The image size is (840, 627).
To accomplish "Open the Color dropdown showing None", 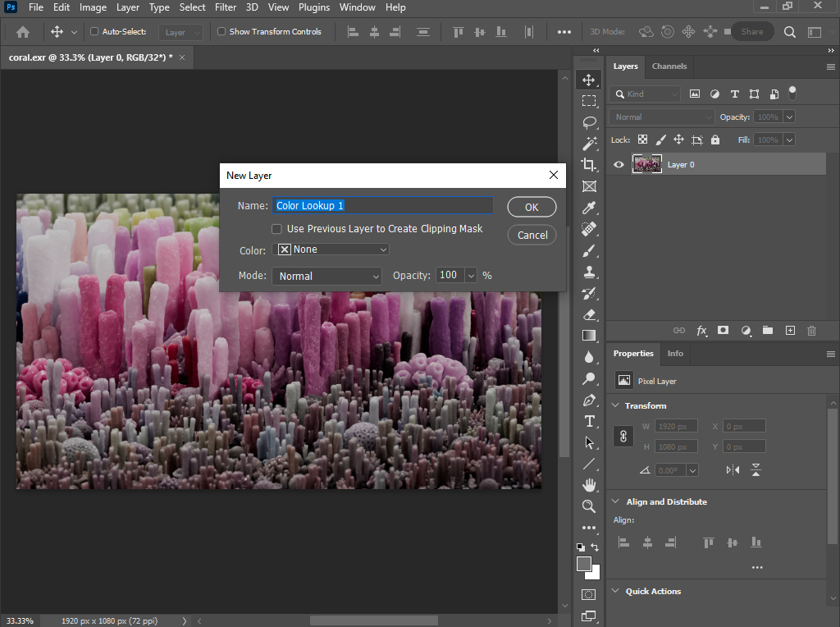I will tap(331, 248).
